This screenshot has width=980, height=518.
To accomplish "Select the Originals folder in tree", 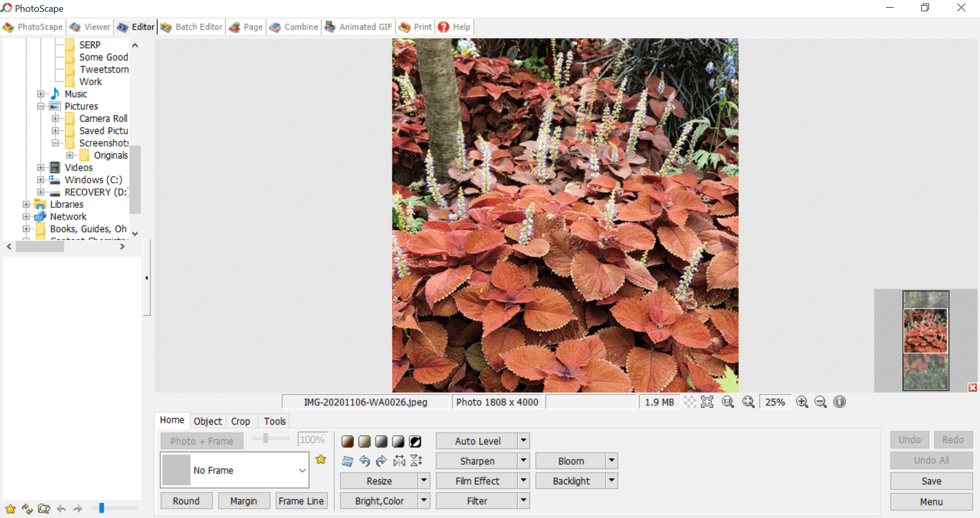I will [x=110, y=155].
